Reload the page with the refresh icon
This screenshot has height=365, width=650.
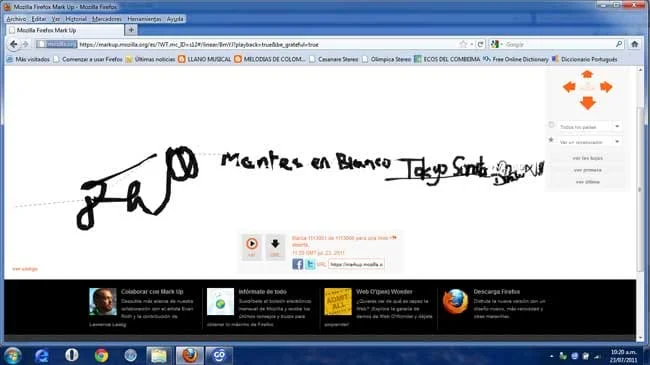click(x=480, y=44)
